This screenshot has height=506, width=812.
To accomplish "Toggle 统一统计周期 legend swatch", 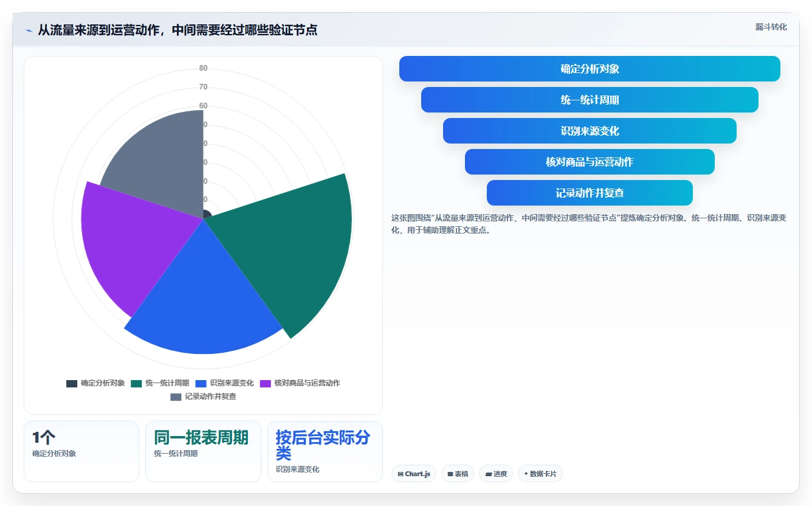I will point(136,383).
